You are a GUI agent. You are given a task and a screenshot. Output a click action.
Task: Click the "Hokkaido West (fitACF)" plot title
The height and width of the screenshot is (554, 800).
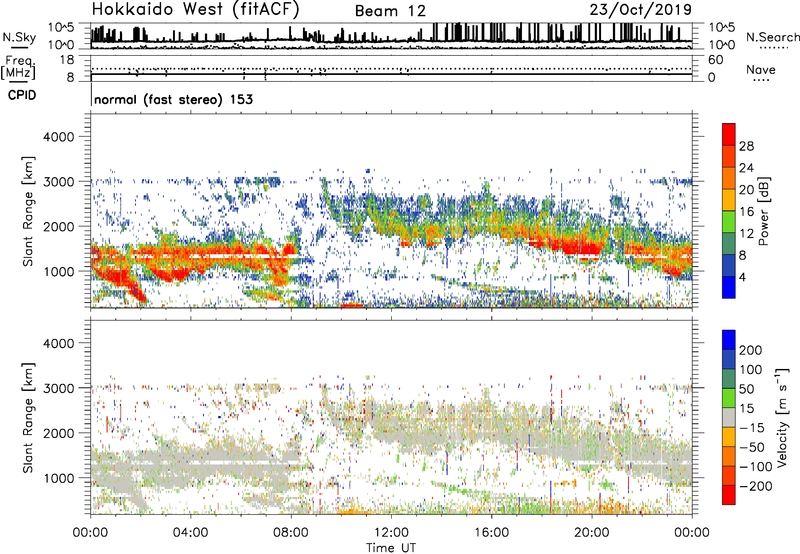click(195, 9)
